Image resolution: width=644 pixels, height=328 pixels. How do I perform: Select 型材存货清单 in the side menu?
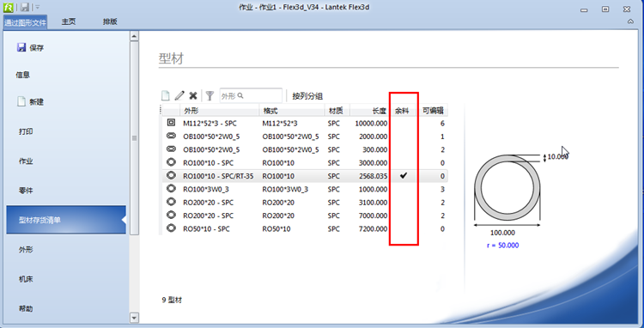tap(66, 220)
